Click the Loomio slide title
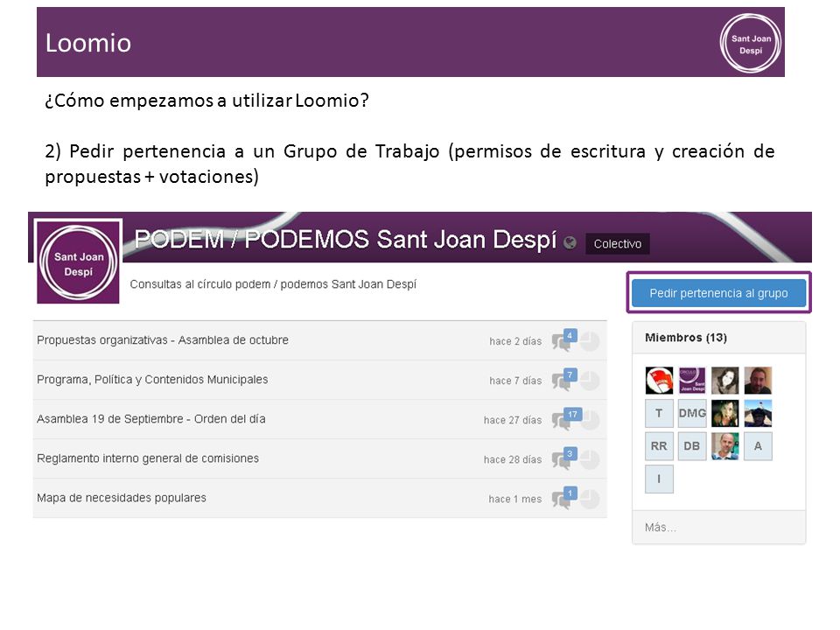Viewport: 840px width, 630px height. coord(87,43)
